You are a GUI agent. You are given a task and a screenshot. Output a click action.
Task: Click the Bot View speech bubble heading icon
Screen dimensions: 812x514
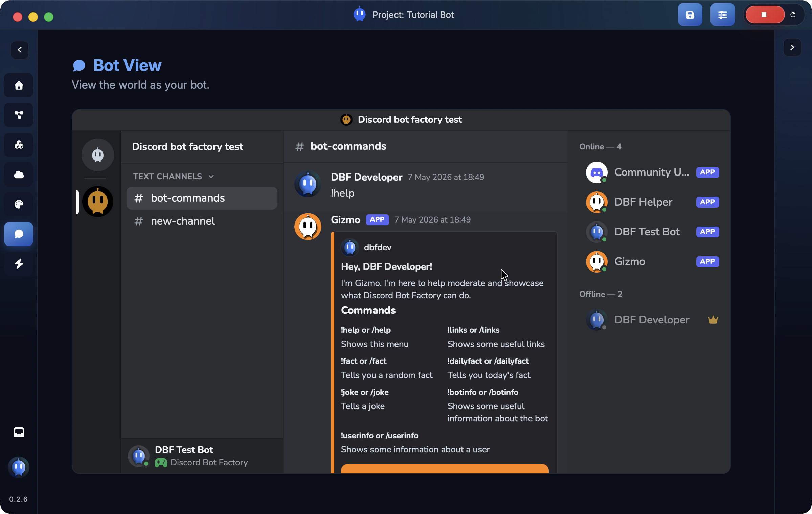click(x=79, y=65)
